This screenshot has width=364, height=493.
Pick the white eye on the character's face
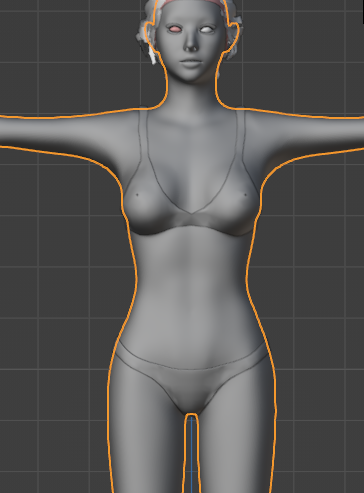pyautogui.click(x=206, y=29)
